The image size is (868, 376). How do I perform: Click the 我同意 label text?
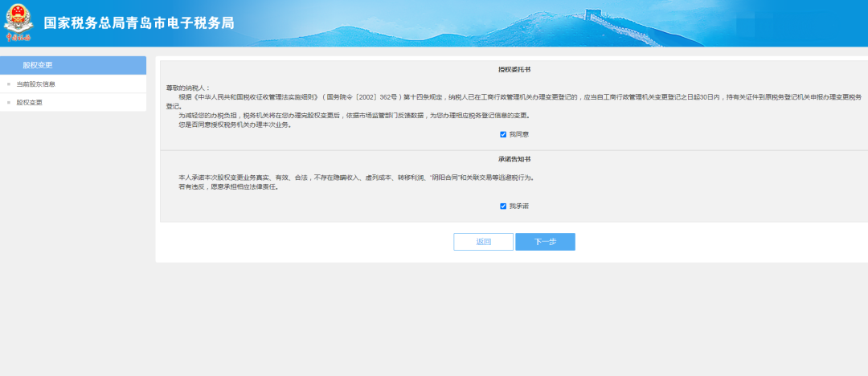pyautogui.click(x=519, y=134)
